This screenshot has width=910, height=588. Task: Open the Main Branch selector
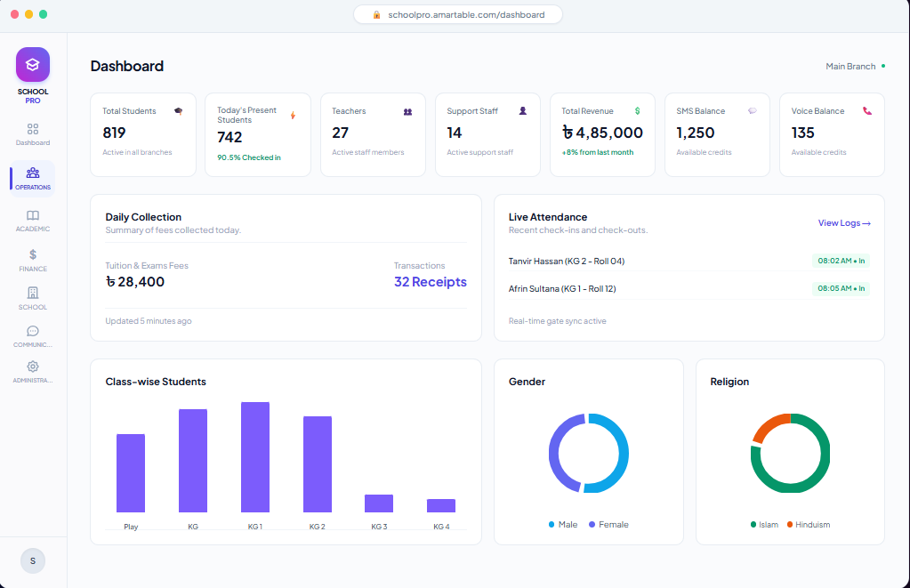pyautogui.click(x=856, y=66)
